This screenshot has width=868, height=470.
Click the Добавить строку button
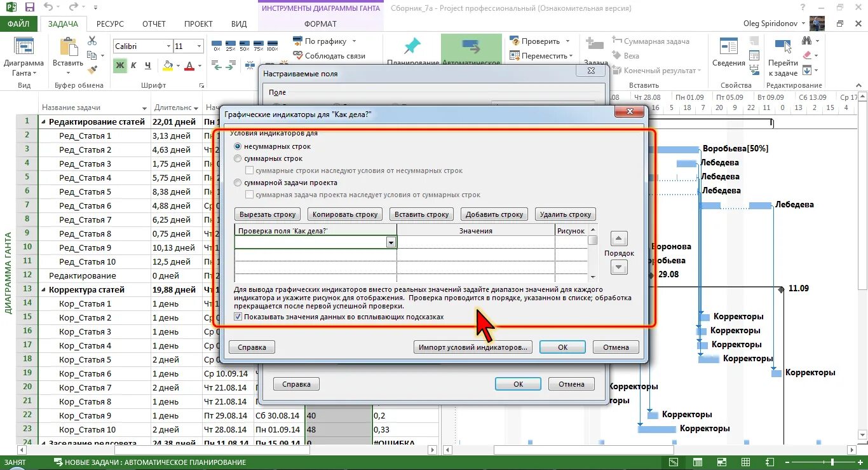click(493, 214)
